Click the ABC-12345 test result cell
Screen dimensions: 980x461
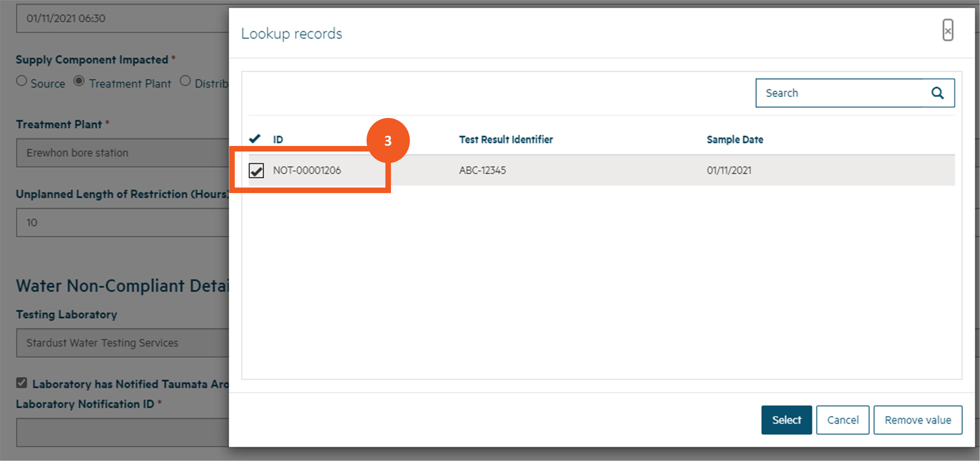pyautogui.click(x=482, y=170)
